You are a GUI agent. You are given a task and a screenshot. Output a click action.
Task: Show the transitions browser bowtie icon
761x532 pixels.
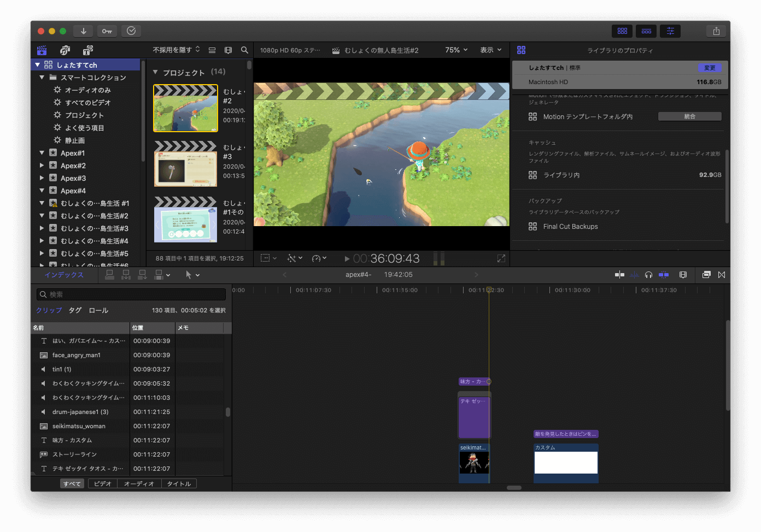coord(722,275)
